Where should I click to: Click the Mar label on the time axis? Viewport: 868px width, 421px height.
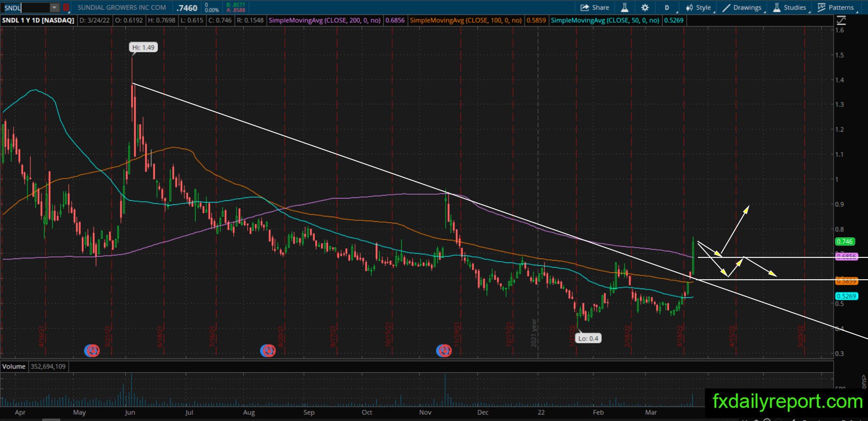coord(651,413)
